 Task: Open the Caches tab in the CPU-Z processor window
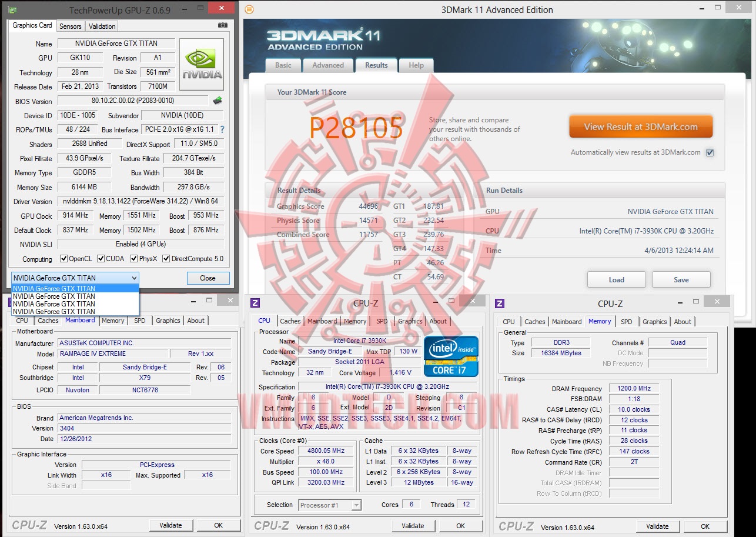pos(290,321)
